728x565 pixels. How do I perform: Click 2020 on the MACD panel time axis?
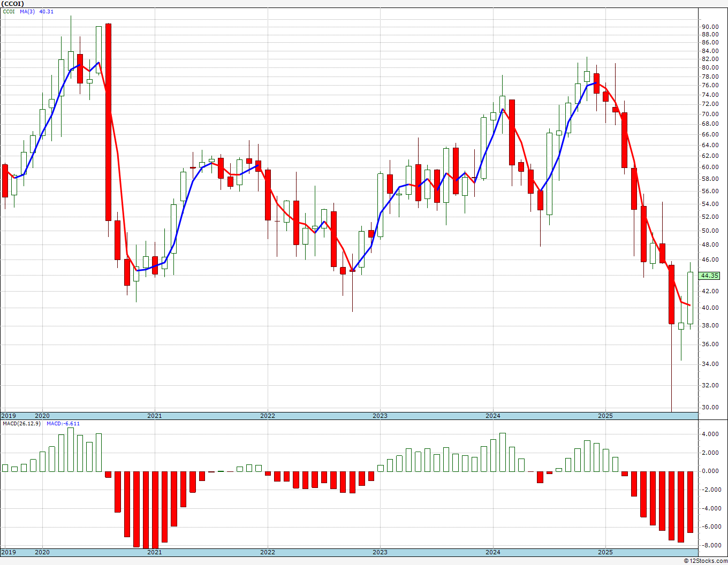pos(42,552)
